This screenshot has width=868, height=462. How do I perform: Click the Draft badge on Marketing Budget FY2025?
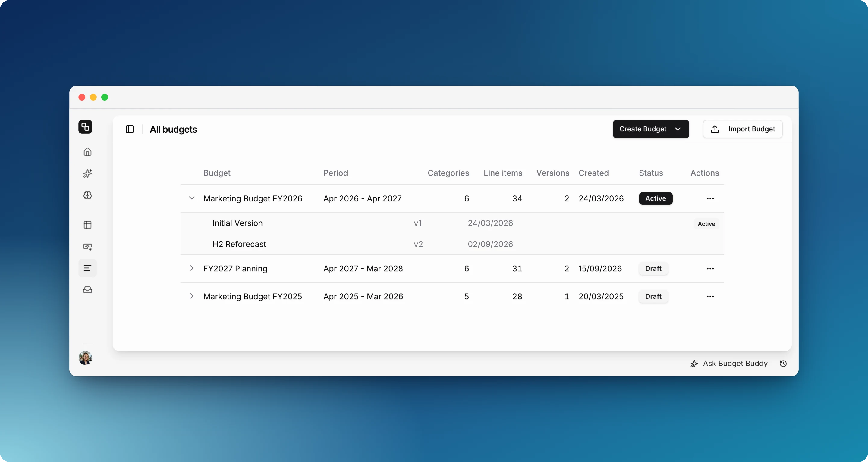[x=653, y=296]
